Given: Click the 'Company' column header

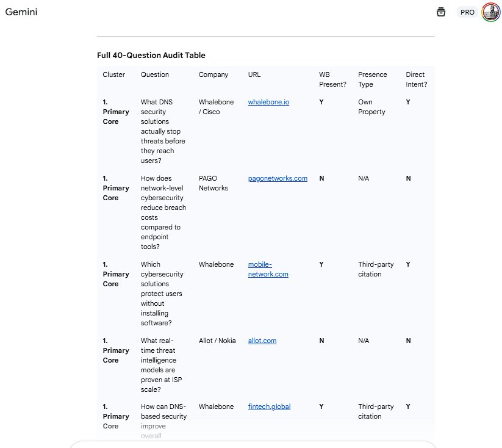Looking at the screenshot, I should [x=213, y=74].
